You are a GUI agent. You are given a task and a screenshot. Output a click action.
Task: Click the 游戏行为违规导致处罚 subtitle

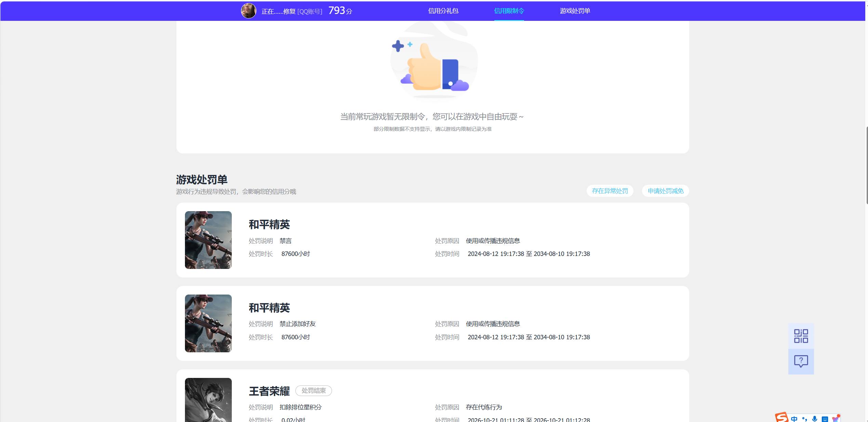236,192
